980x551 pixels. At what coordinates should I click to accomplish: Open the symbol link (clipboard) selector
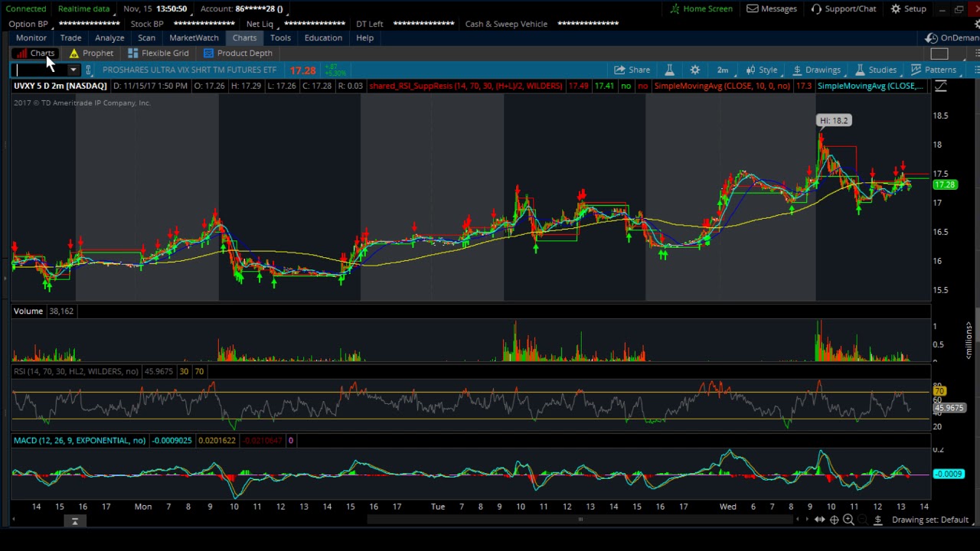pos(88,70)
